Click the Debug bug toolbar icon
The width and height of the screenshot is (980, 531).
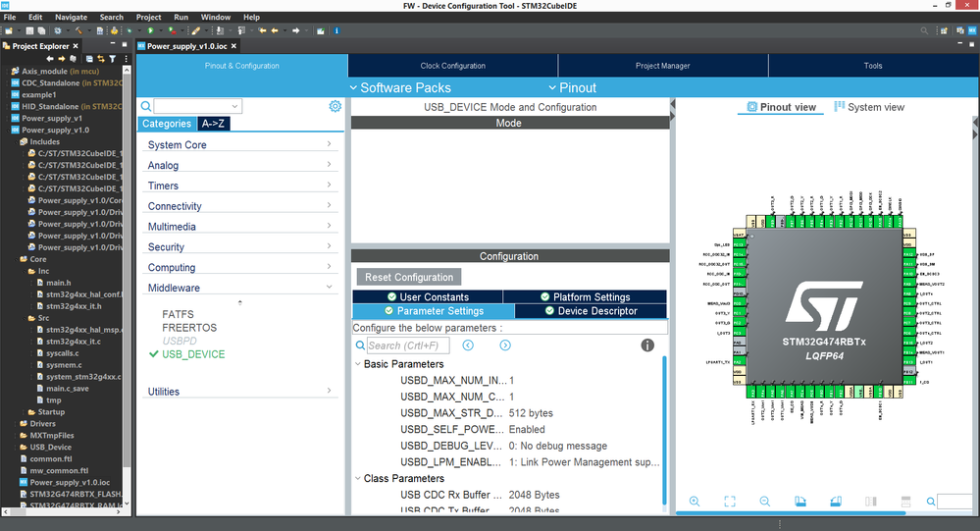129,30
